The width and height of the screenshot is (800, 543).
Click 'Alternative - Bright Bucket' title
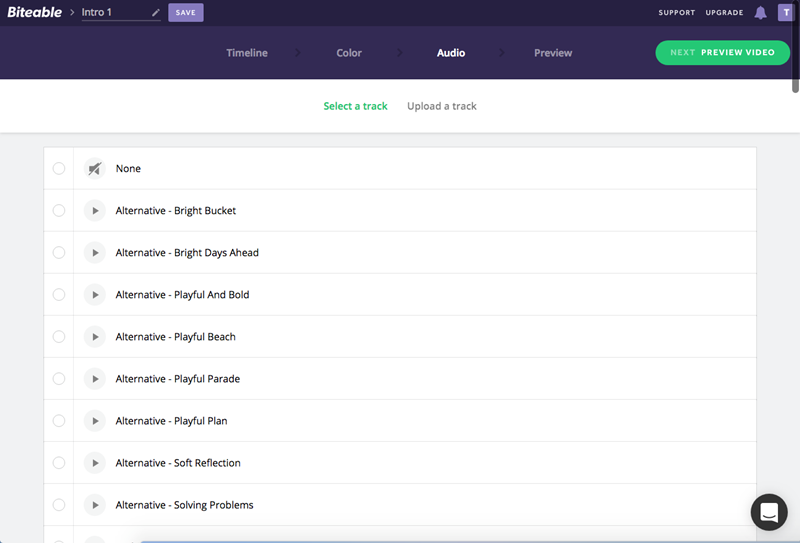[176, 211]
